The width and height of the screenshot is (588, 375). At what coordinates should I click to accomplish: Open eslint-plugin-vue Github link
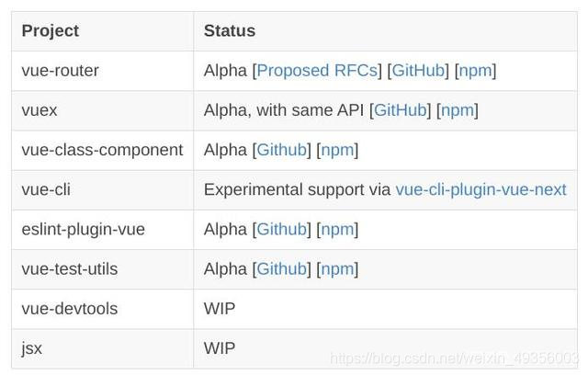[x=282, y=229]
